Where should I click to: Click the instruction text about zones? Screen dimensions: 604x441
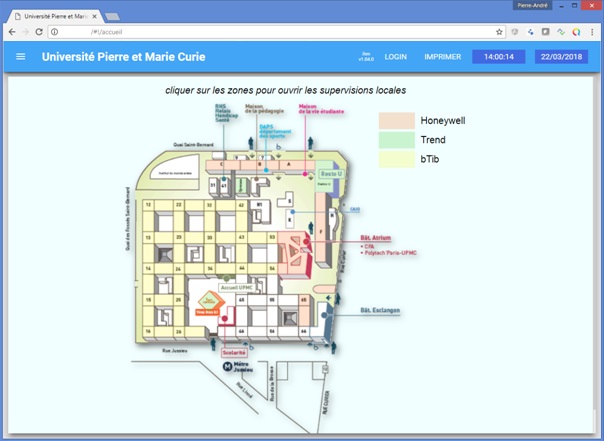[x=285, y=90]
